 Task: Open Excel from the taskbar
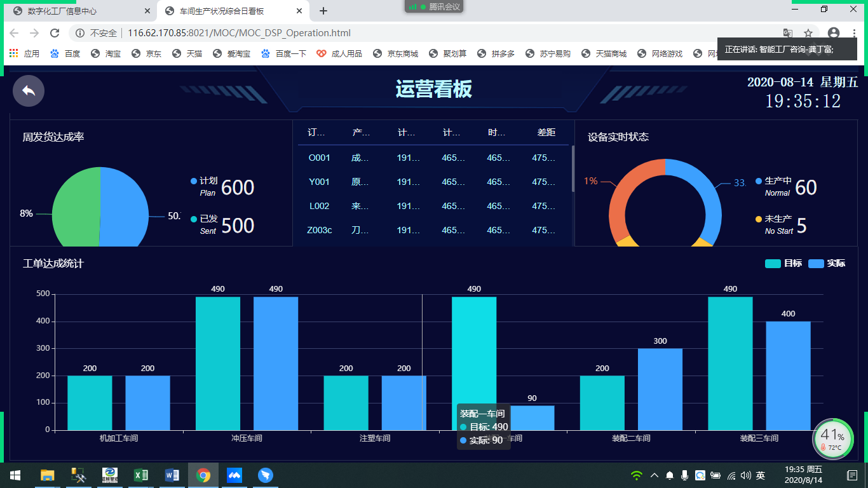tap(141, 475)
